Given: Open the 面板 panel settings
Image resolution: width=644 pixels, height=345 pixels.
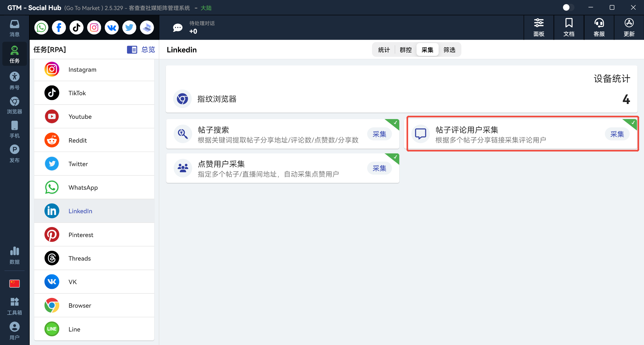Looking at the screenshot, I should [539, 28].
